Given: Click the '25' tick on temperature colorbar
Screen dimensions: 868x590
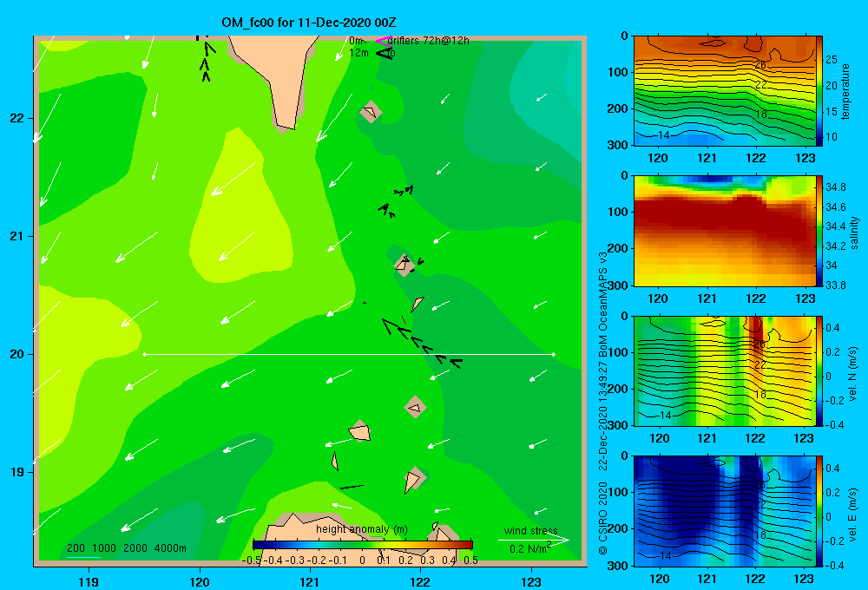Looking at the screenshot, I should coord(832,60).
